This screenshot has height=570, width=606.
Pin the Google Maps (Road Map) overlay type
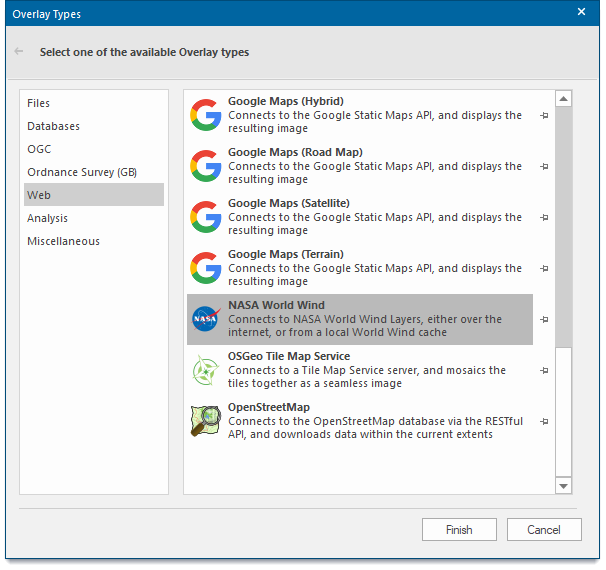pyautogui.click(x=544, y=166)
